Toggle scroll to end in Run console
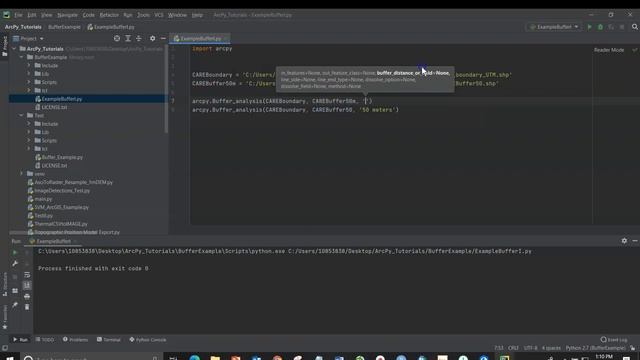640x360 pixels. click(x=27, y=285)
